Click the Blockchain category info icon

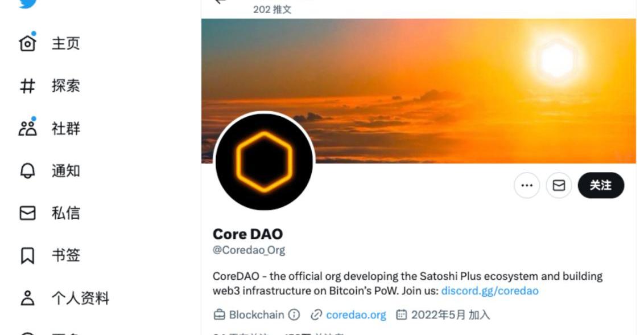coord(294,315)
